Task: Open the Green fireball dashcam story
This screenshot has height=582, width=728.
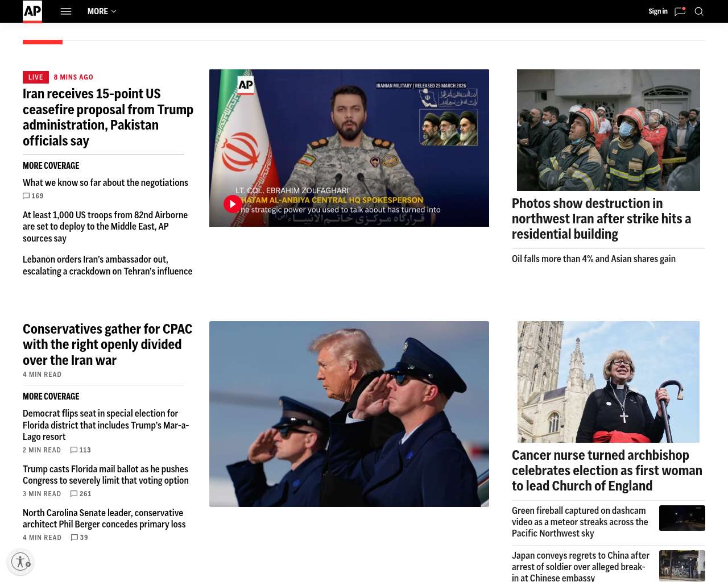Action: coord(580,522)
